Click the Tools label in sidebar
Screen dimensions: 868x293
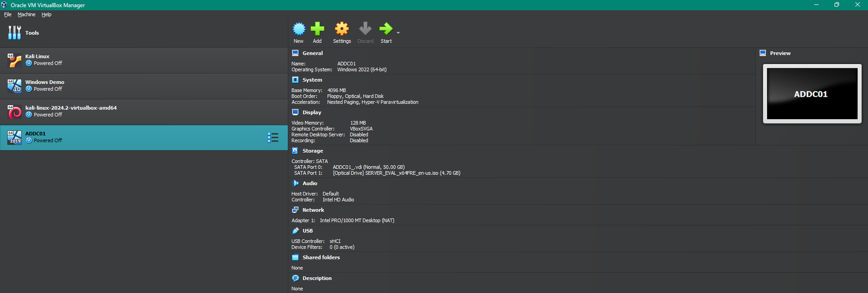pos(32,33)
